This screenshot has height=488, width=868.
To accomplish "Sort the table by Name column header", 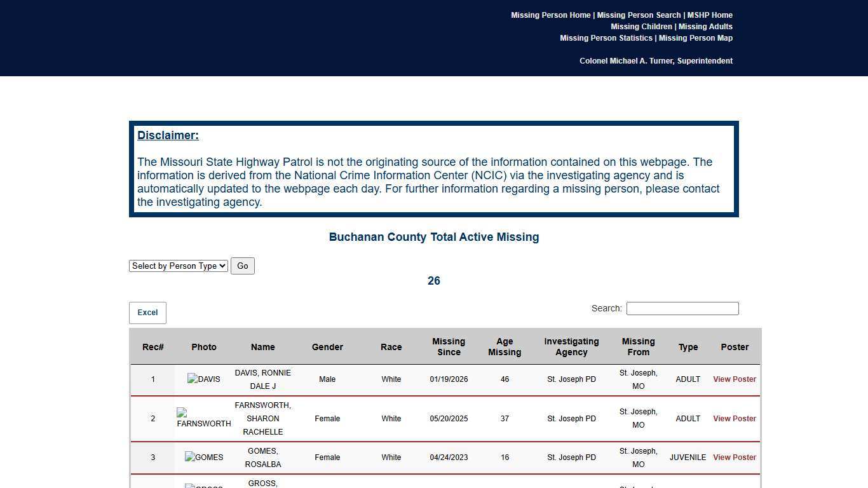I will [262, 347].
